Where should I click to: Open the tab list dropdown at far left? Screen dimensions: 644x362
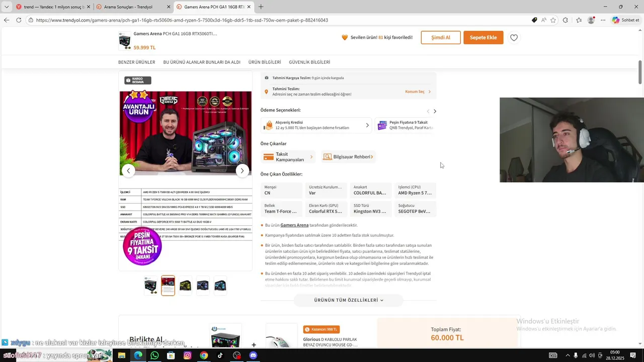pyautogui.click(x=7, y=7)
